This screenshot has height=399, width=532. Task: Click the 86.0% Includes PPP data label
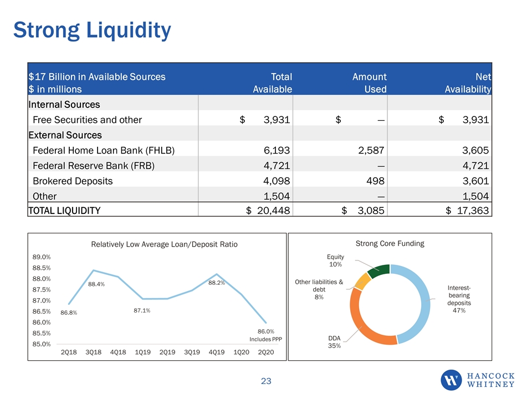pyautogui.click(x=265, y=335)
